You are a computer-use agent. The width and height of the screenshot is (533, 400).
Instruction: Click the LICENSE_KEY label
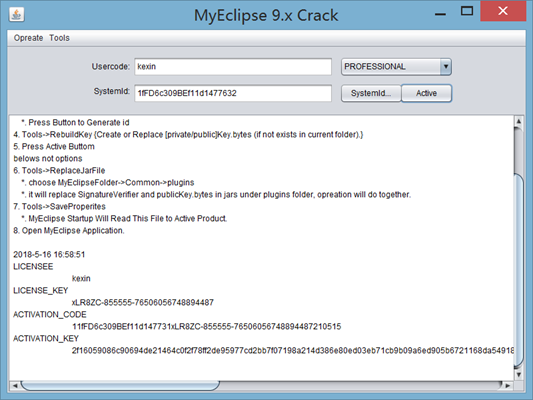tap(40, 291)
